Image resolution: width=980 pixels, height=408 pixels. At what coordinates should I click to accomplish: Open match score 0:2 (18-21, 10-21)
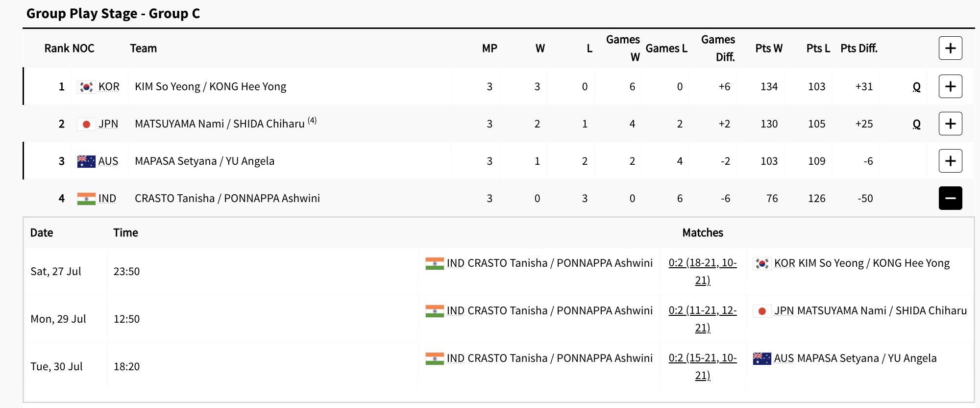(702, 271)
